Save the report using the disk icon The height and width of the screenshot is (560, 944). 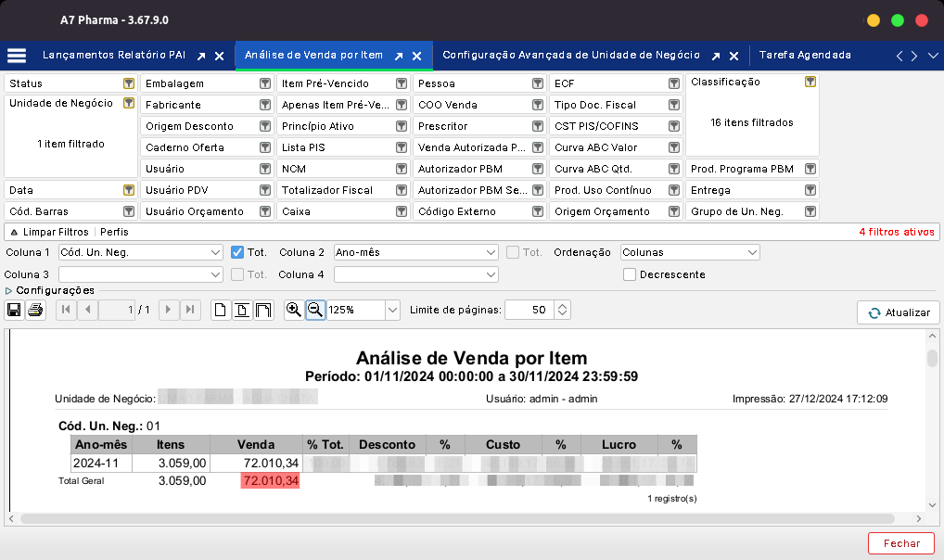pyautogui.click(x=14, y=310)
